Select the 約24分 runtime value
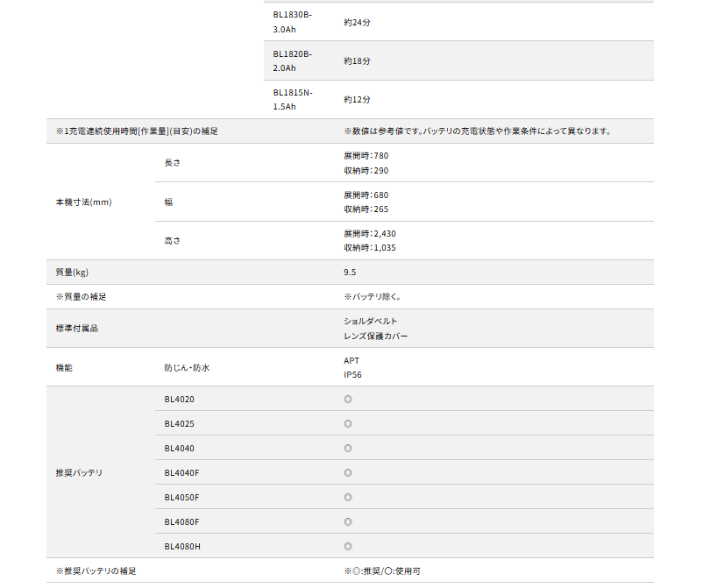Image resolution: width=703 pixels, height=588 pixels. point(357,23)
